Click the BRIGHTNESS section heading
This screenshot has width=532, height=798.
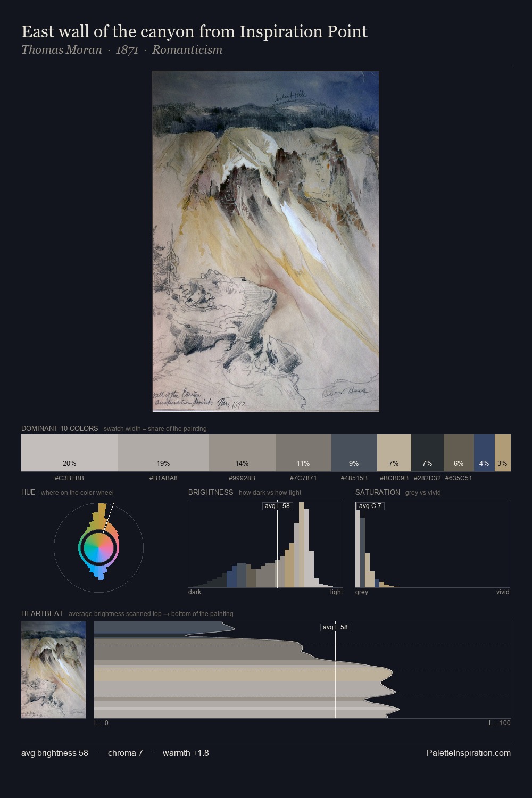pos(211,493)
